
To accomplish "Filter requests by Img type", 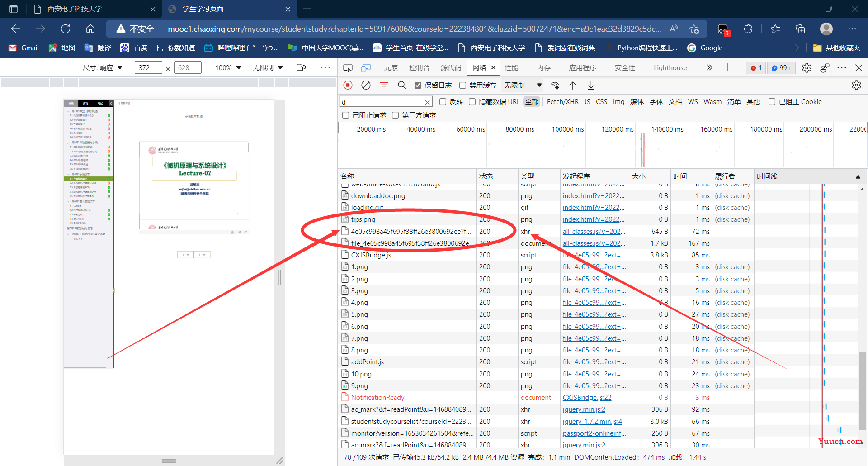I will click(618, 102).
